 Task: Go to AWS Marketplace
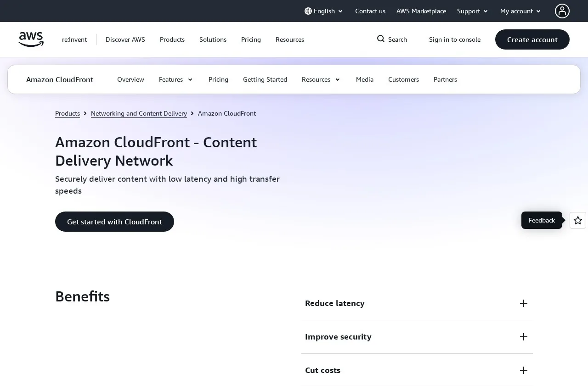(421, 11)
